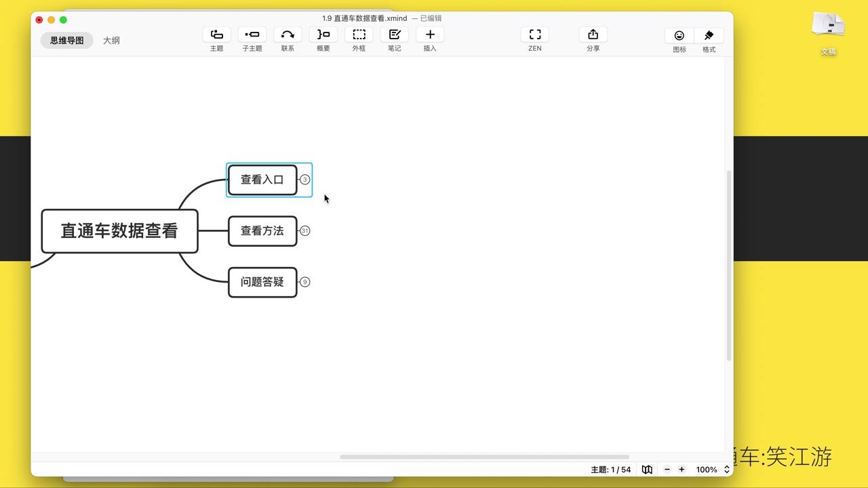
Task: Click the 外框 (Boundary) toolbar icon
Action: pyautogui.click(x=359, y=35)
